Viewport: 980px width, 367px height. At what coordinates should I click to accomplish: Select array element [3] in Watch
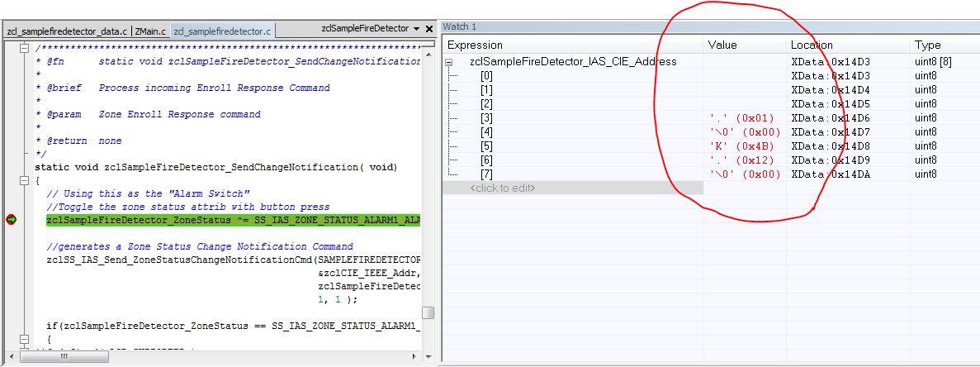(x=486, y=118)
